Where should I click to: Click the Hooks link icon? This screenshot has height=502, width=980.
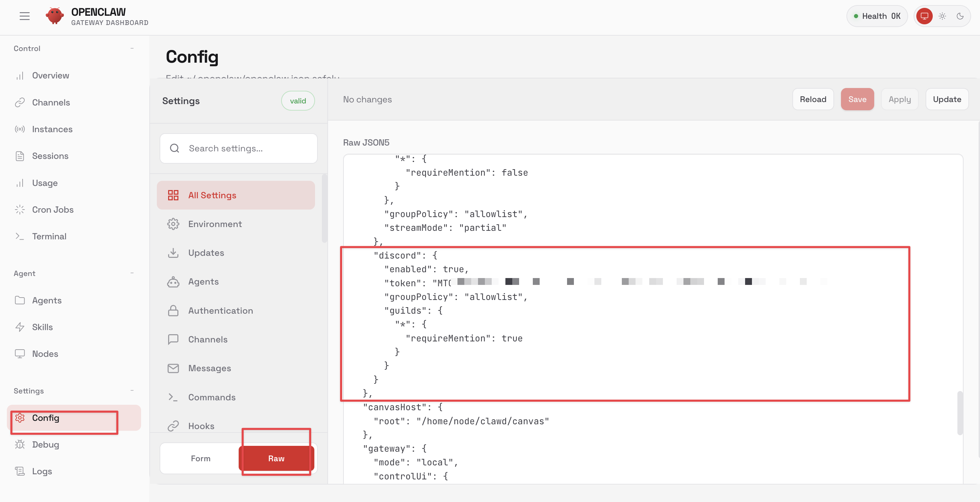click(x=173, y=426)
